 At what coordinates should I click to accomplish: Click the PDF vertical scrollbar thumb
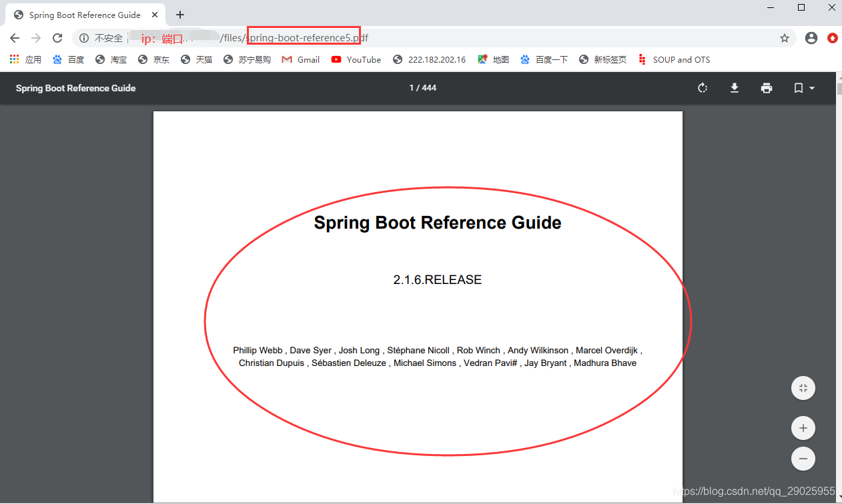tap(839, 88)
